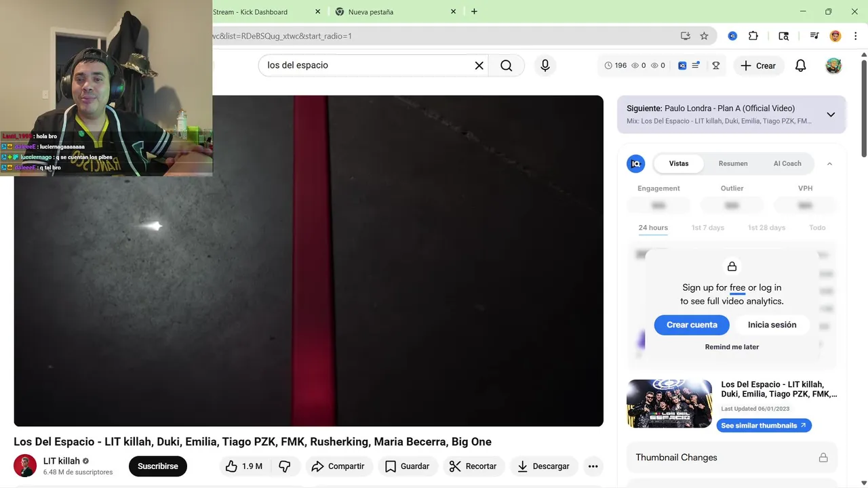
Task: Click the video title text
Action: pyautogui.click(x=252, y=442)
